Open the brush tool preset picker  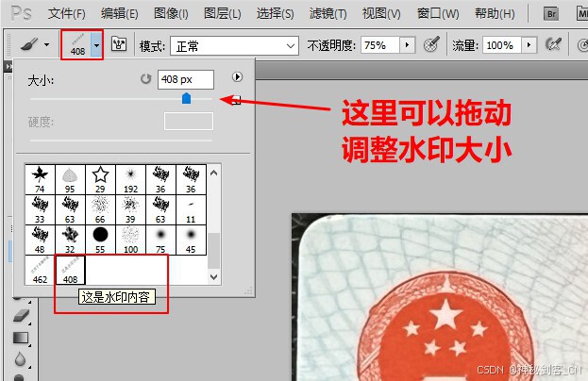tap(35, 45)
